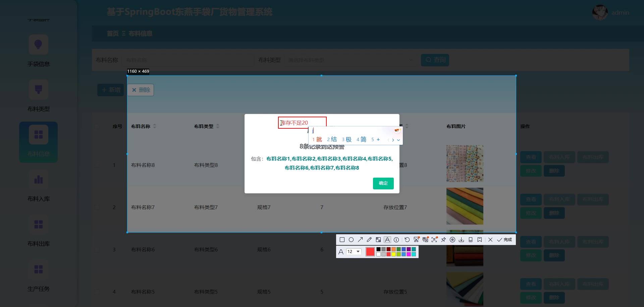Save the screenshot via download icon
The height and width of the screenshot is (307, 644).
tap(462, 240)
